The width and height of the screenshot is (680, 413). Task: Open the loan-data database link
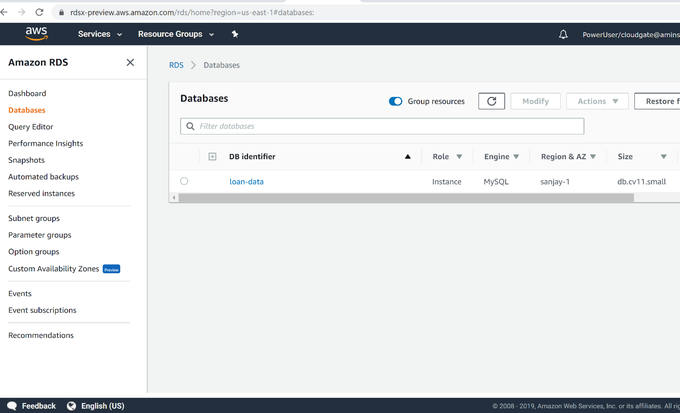(246, 182)
